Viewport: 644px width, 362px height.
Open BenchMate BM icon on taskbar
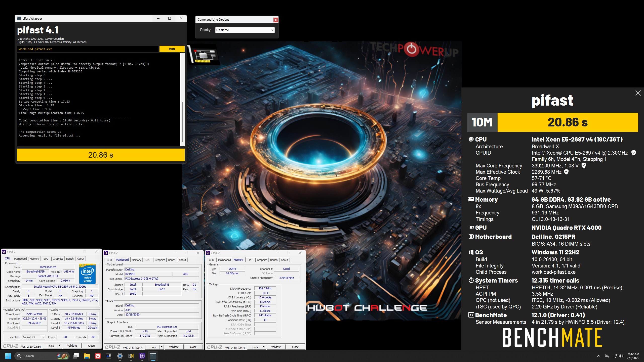tap(131, 356)
